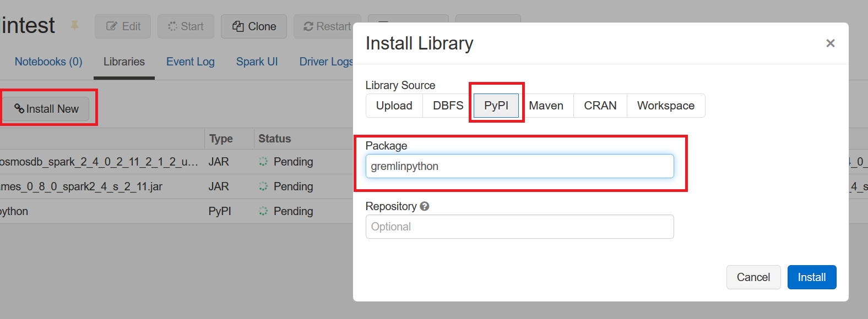The height and width of the screenshot is (319, 868).
Task: Select Upload as library source
Action: pyautogui.click(x=394, y=106)
